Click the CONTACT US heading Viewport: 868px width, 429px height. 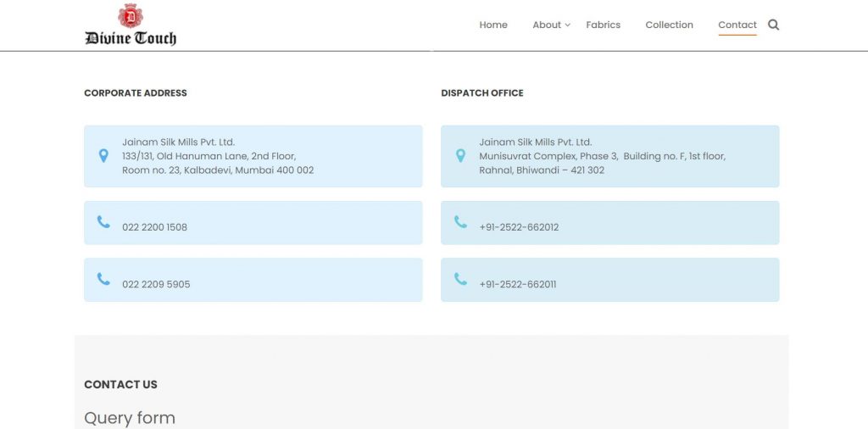click(120, 385)
